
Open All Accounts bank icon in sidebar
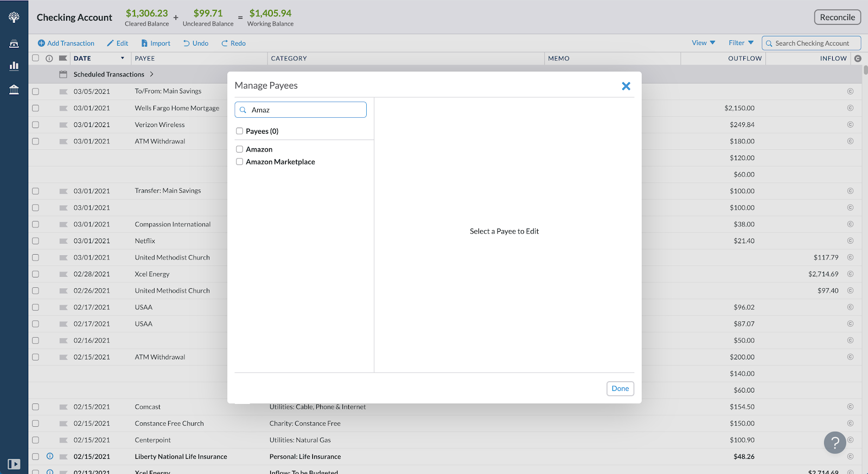point(14,90)
